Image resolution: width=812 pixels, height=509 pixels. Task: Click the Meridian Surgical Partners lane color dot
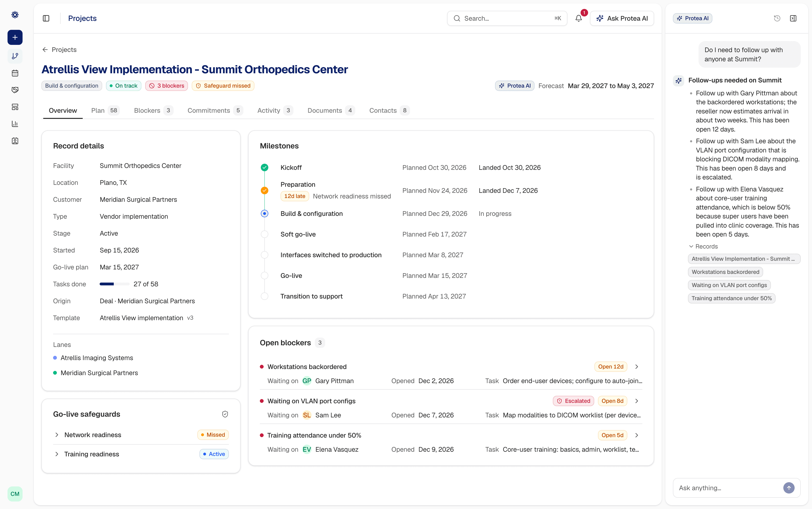pyautogui.click(x=55, y=373)
